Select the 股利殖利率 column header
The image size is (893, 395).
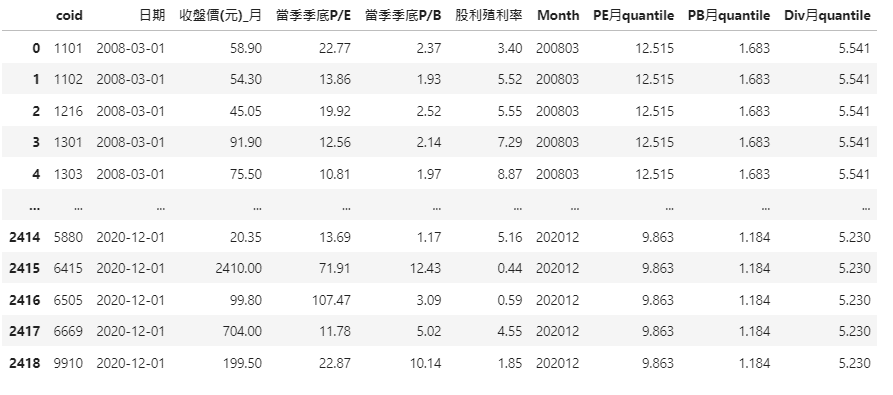point(489,15)
